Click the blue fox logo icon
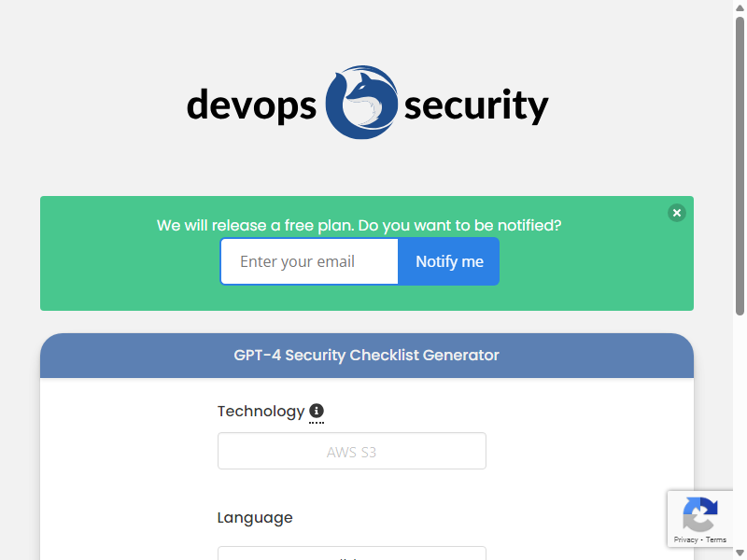The width and height of the screenshot is (747, 560). (361, 103)
